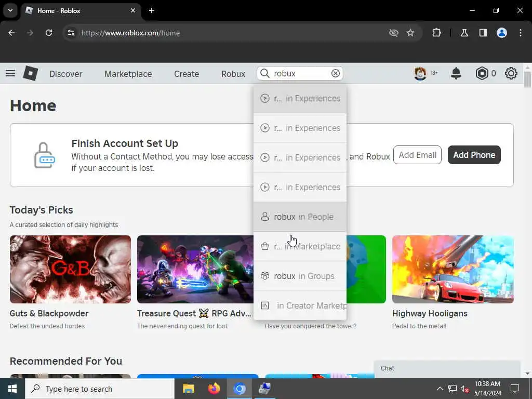Open site information icon in address bar
532x399 pixels.
coord(71,33)
